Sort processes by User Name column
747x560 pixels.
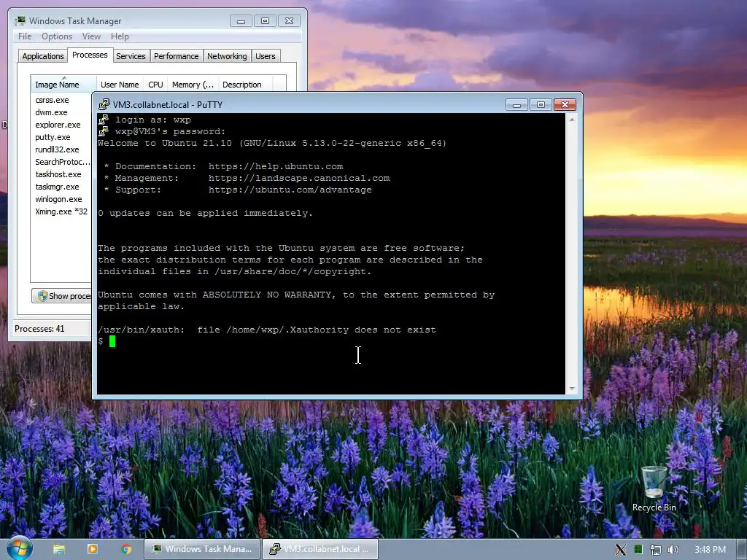[120, 85]
